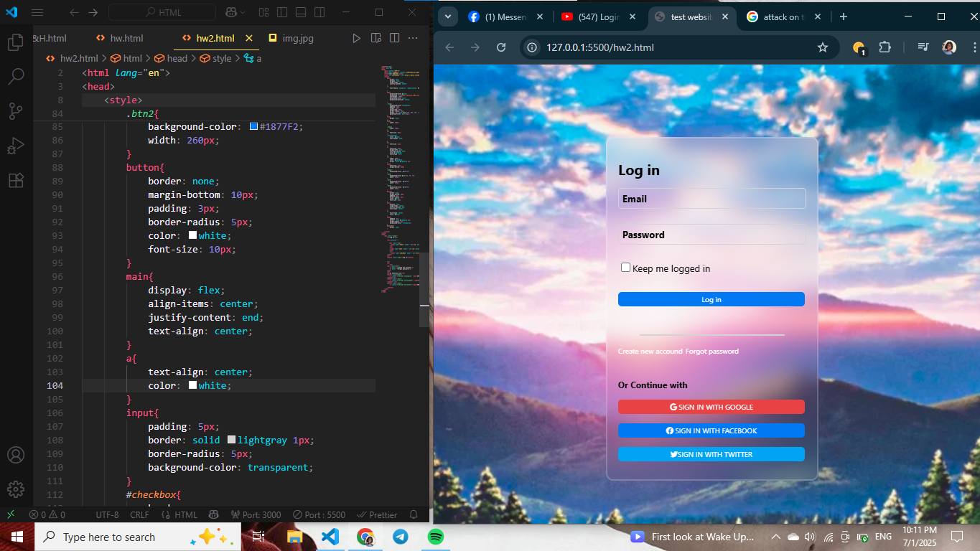Screen dimensions: 980x551
Task: Show tray hidden icons chevron
Action: [x=775, y=537]
